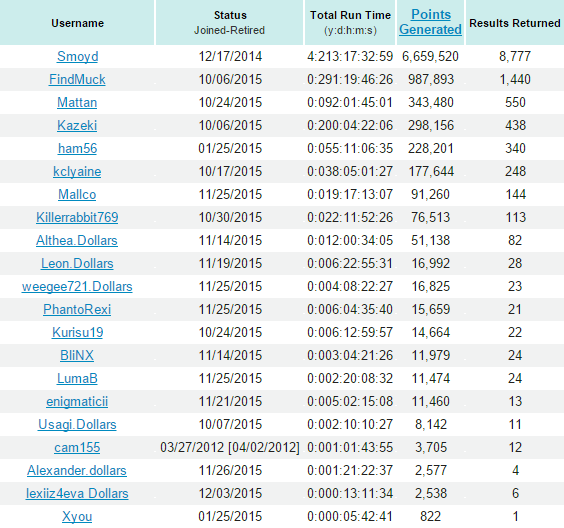The image size is (564, 528).
Task: Select the ham56 username link
Action: tap(77, 149)
